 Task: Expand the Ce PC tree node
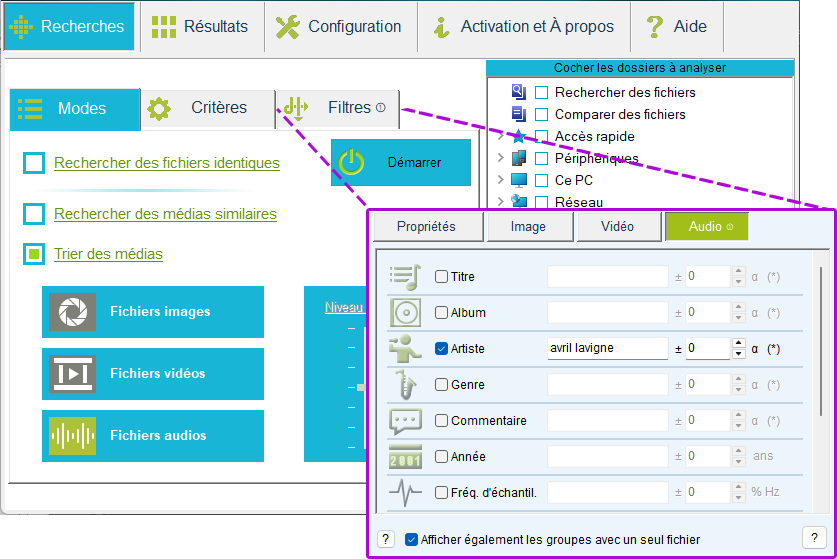click(x=500, y=180)
